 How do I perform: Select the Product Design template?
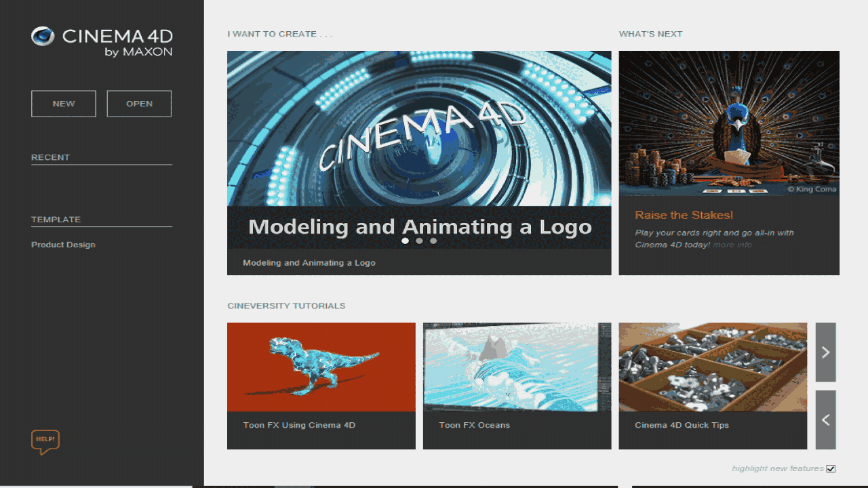tap(63, 244)
